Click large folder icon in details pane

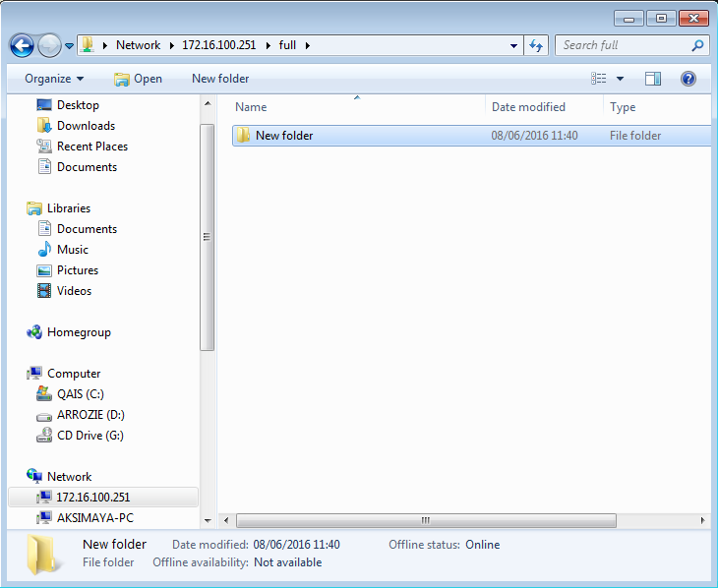(43, 555)
